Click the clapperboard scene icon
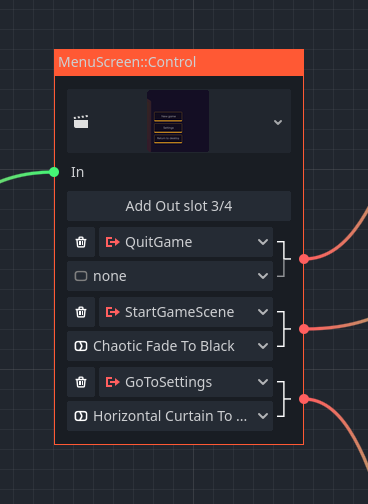 point(81,122)
